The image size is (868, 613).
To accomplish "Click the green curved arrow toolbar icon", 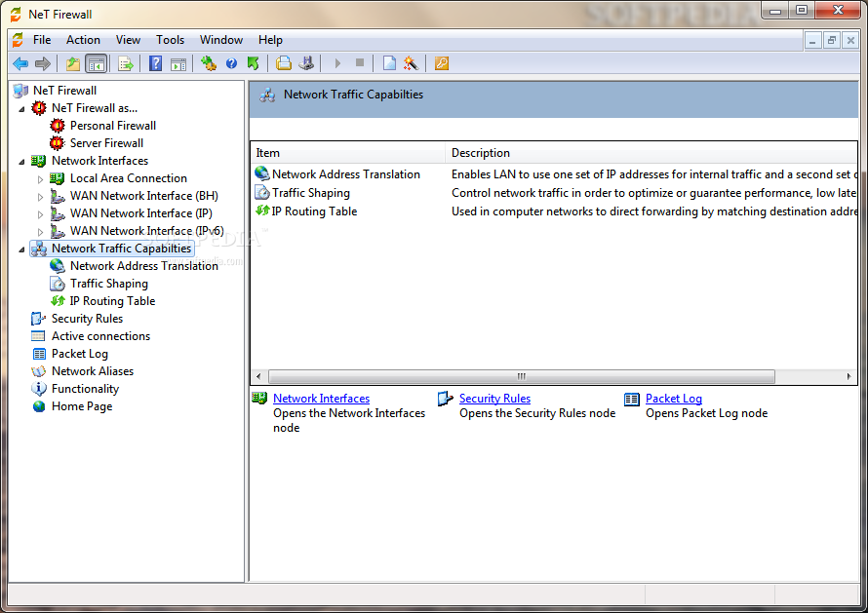I will pos(254,63).
